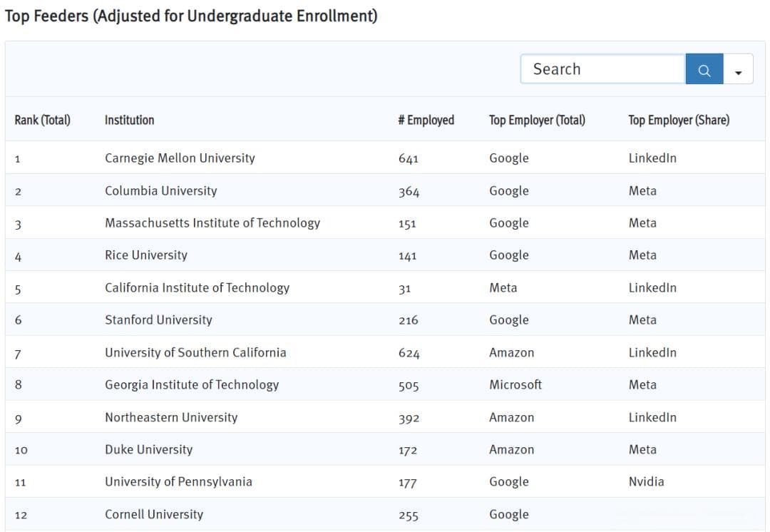Click employed value 141
The image size is (770, 532).
pos(407,256)
